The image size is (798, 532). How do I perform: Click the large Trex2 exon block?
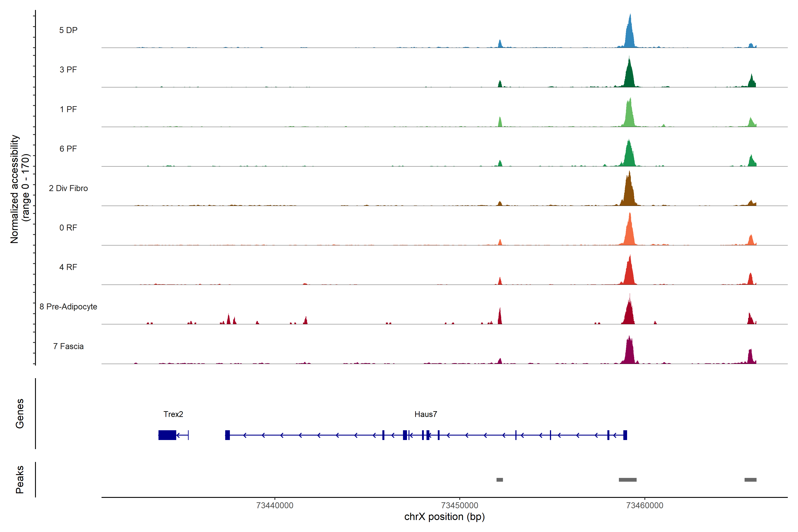pos(167,435)
